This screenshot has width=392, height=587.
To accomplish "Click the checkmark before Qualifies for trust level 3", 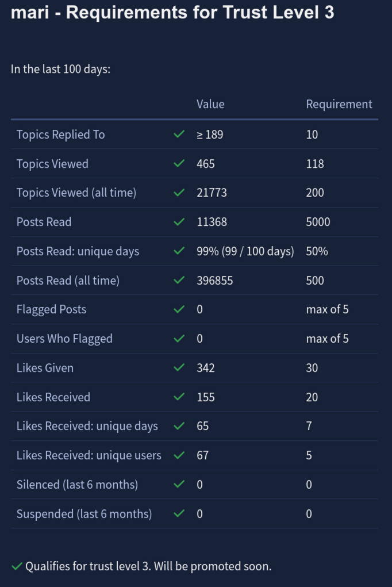I will click(x=17, y=566).
